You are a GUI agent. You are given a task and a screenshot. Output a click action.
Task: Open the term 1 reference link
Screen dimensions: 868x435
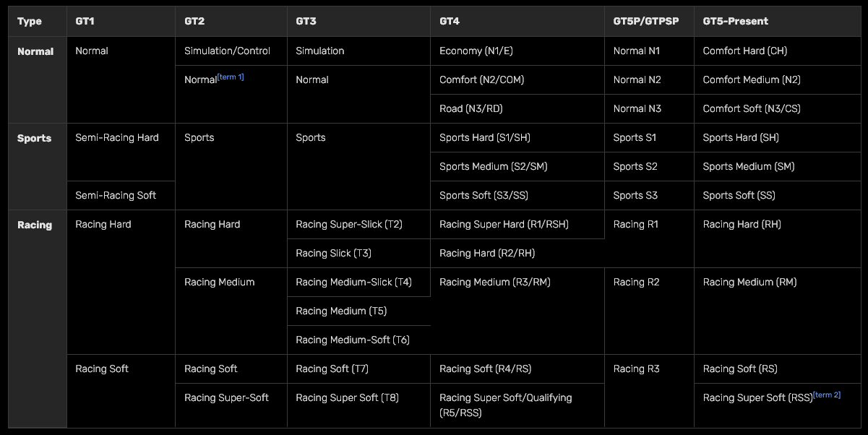pos(232,77)
